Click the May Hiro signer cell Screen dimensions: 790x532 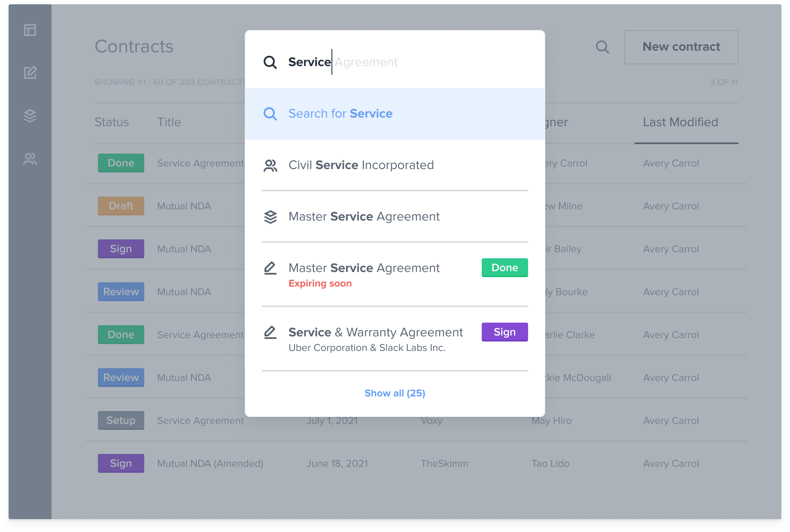click(x=552, y=421)
